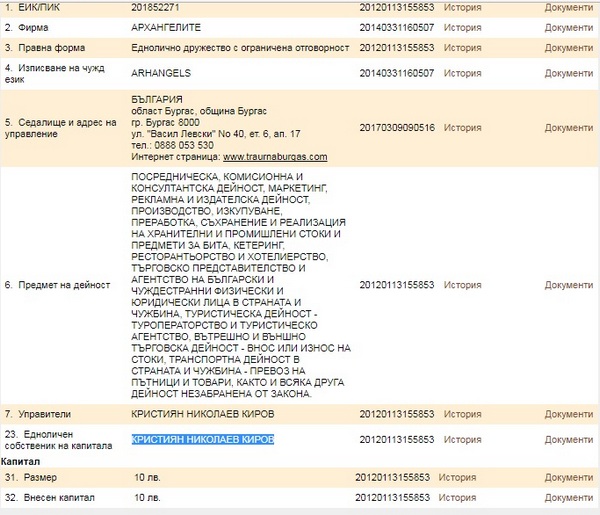Open История link for Управители row
This screenshot has width=600, height=515.
pos(462,414)
